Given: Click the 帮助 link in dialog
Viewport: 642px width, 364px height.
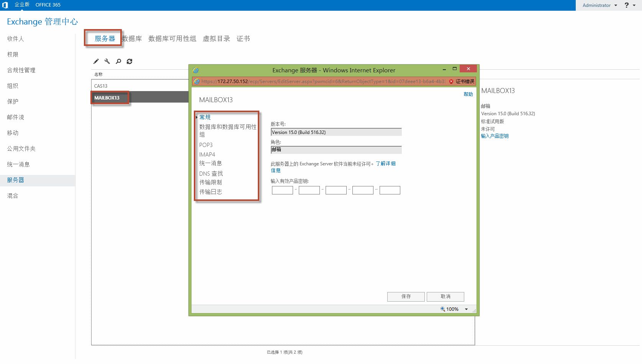Looking at the screenshot, I should pos(468,94).
